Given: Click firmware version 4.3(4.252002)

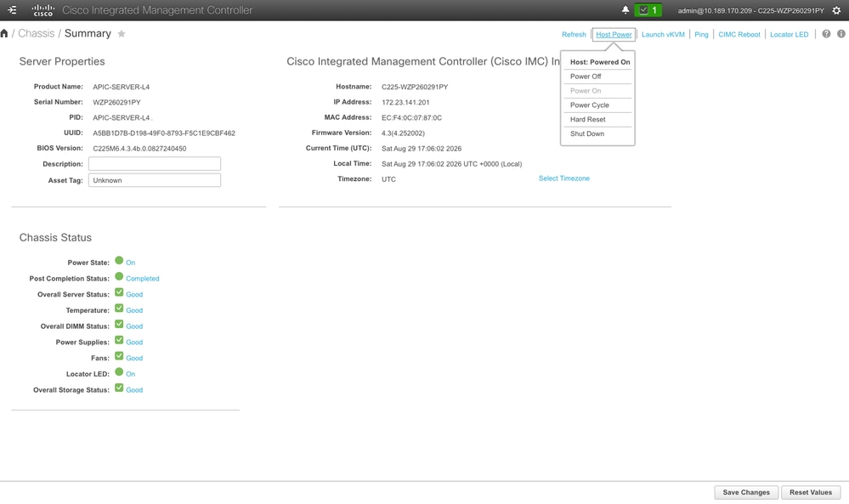Looking at the screenshot, I should (x=404, y=133).
